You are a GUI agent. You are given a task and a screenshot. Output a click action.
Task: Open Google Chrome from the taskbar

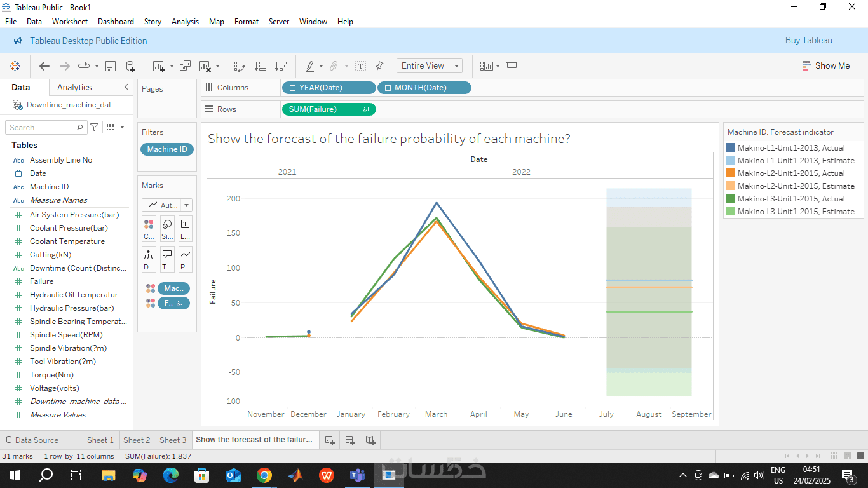pyautogui.click(x=264, y=475)
